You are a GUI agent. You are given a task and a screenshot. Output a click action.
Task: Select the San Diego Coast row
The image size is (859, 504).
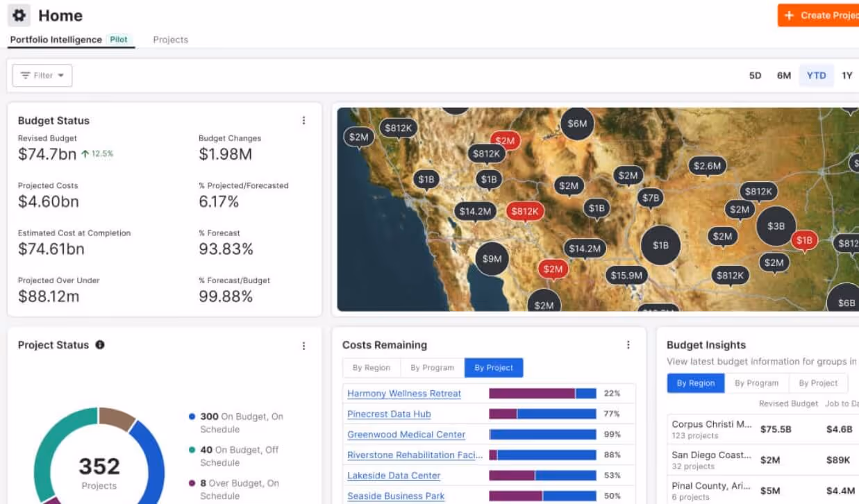click(763, 460)
